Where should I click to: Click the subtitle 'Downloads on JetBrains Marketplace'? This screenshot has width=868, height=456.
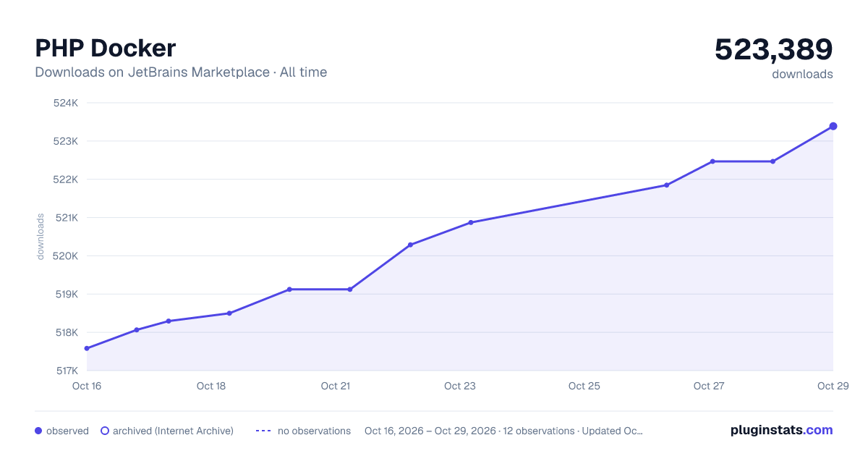pyautogui.click(x=152, y=72)
